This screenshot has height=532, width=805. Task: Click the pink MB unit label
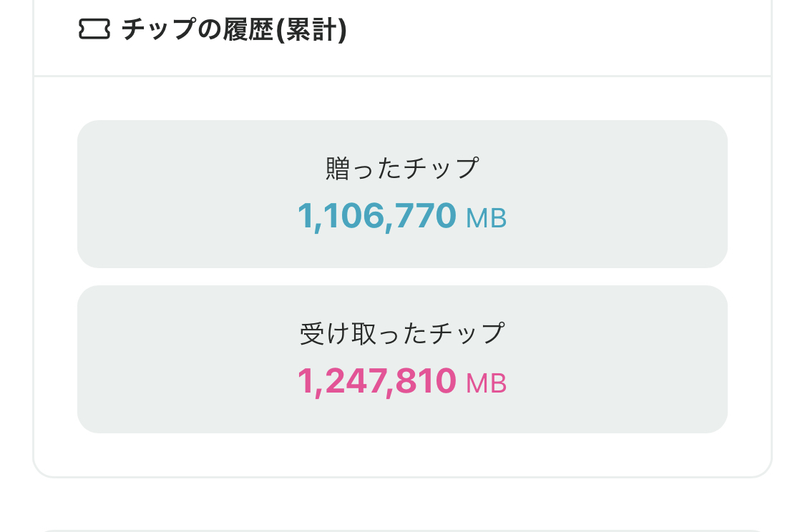pyautogui.click(x=486, y=384)
